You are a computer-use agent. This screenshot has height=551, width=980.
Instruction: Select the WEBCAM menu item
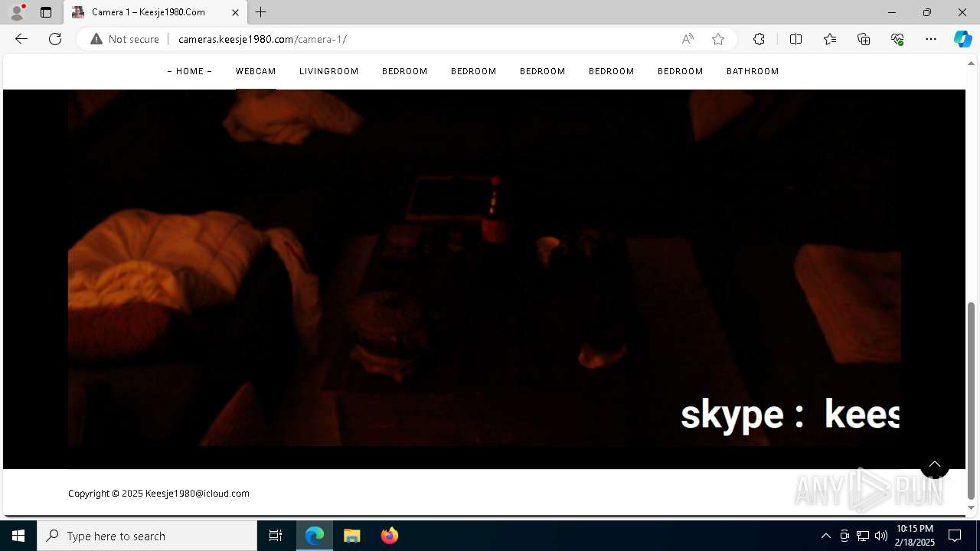click(x=256, y=71)
